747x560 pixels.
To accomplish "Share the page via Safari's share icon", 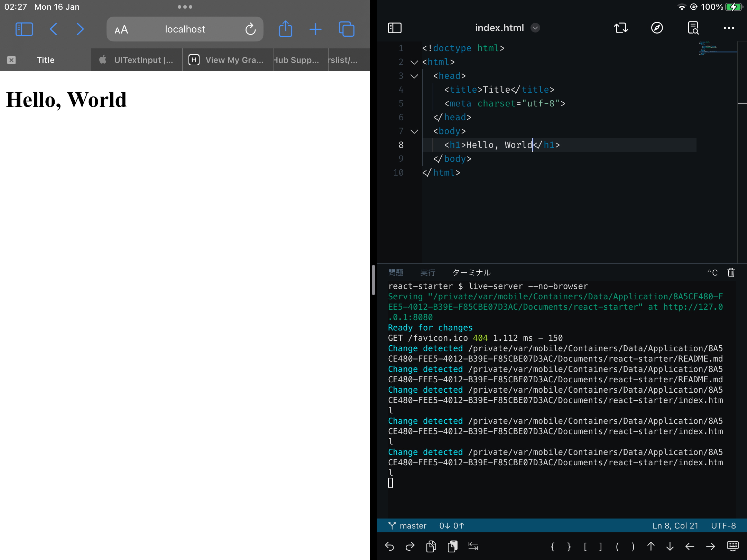I will pos(285,29).
